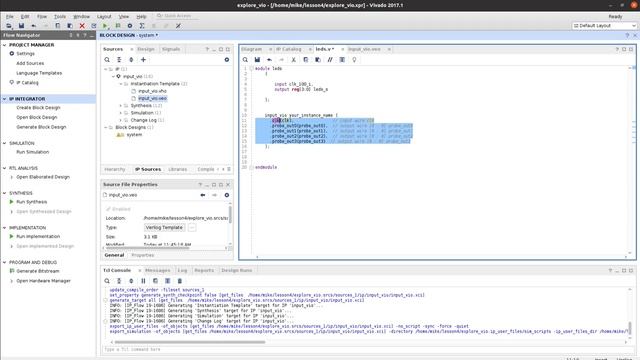This screenshot has width=640, height=360.
Task: Switch to the Diagram tab
Action: [252, 49]
